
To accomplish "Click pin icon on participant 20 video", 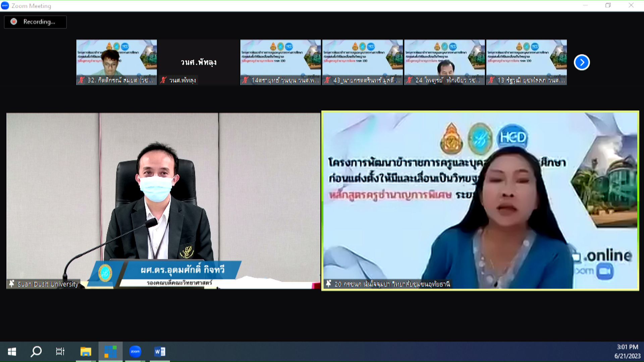I will pos(328,284).
